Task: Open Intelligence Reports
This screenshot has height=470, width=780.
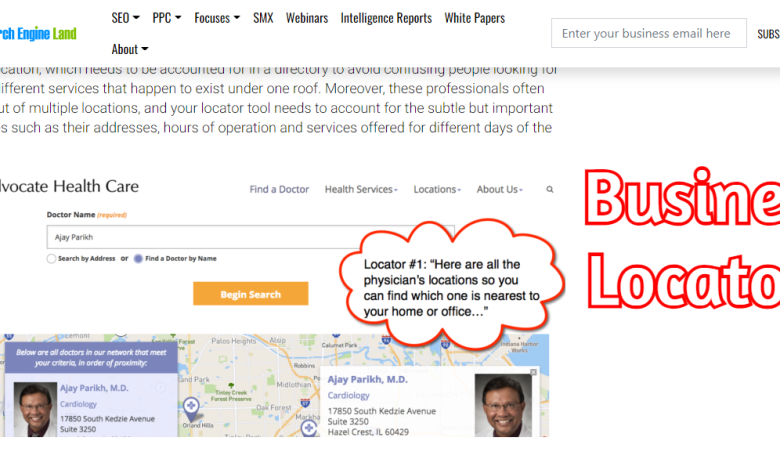Action: [x=386, y=18]
